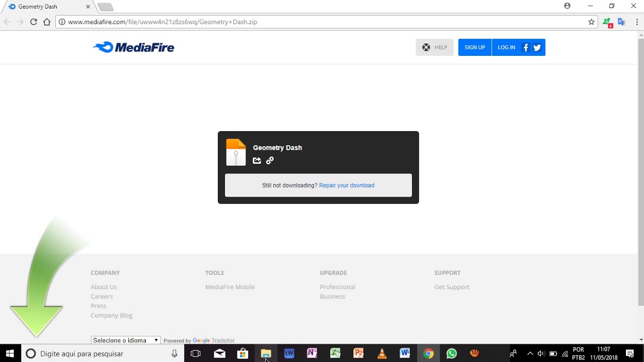
Task: Open the About Us link
Action: pos(104,287)
